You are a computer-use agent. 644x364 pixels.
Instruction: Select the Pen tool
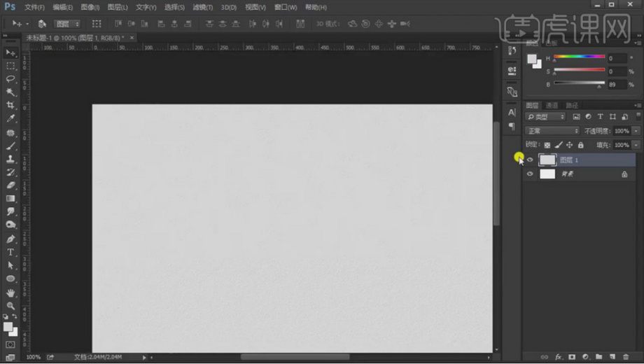tap(10, 239)
